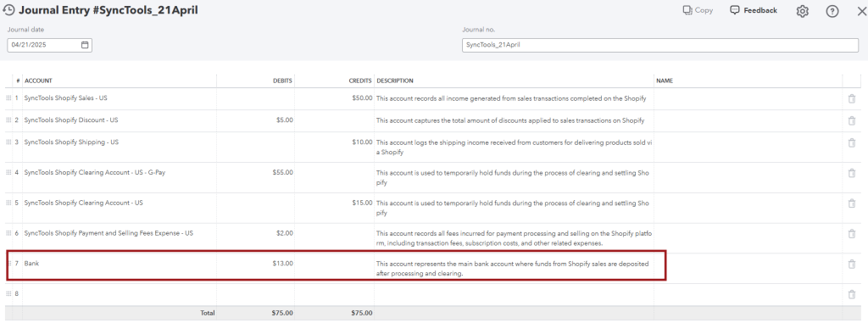This screenshot has width=868, height=323.
Task: Click the Journal date input field
Action: click(50, 46)
